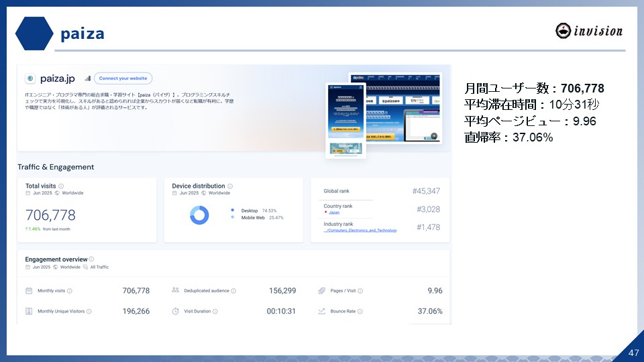Viewport: 644px width, 362px height.
Task: Click the 平均滞在時間：10分31秒 text line
Action: click(x=531, y=105)
